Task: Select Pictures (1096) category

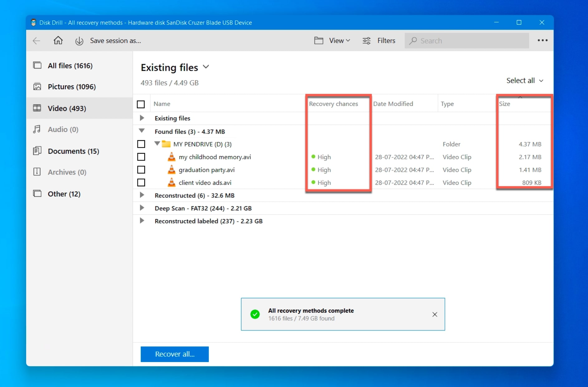Action: click(x=72, y=86)
